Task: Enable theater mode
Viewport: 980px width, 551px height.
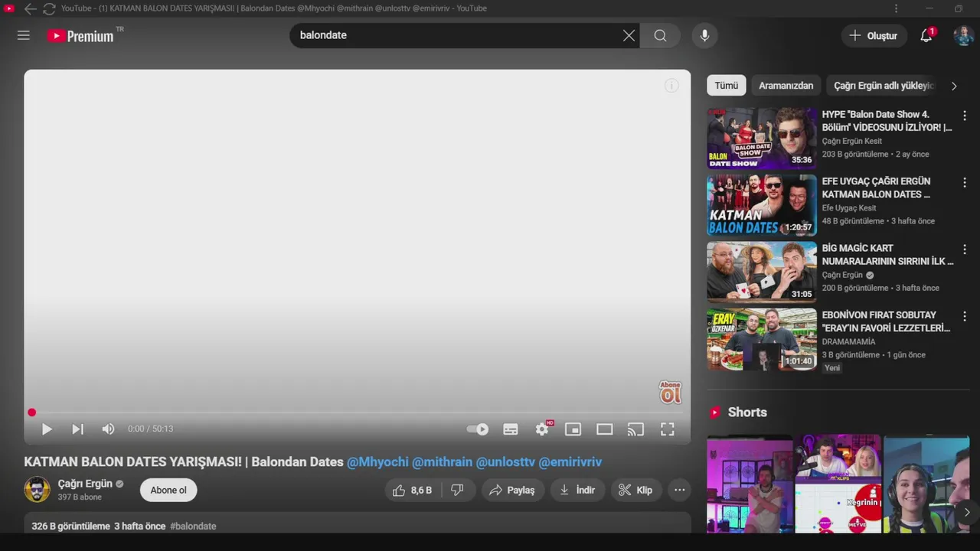Action: [x=605, y=429]
